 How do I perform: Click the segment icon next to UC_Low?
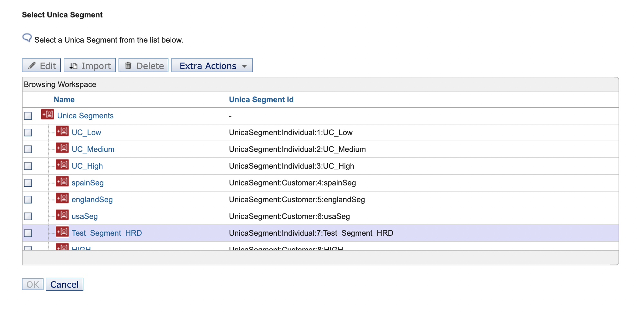[62, 132]
